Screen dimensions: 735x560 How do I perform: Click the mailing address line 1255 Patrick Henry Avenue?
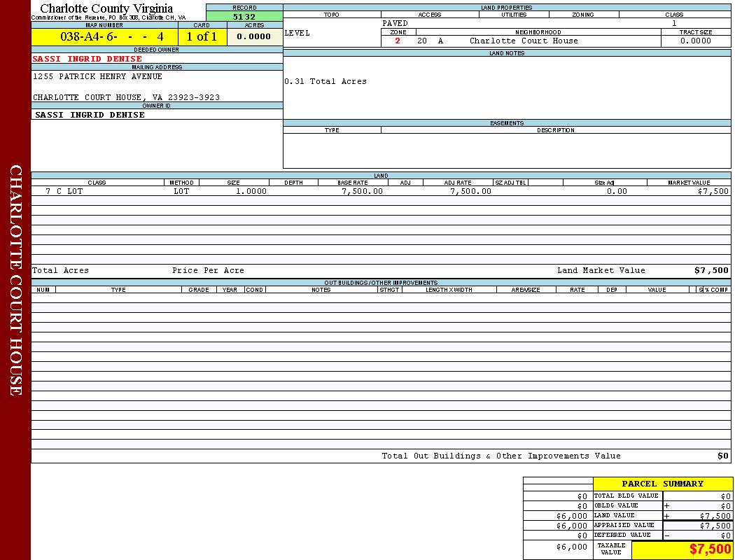[x=97, y=76]
